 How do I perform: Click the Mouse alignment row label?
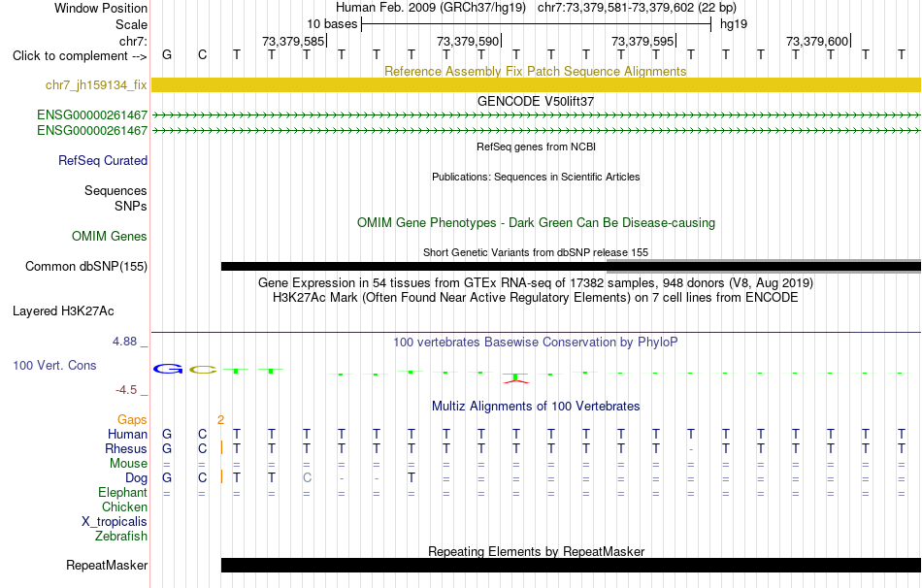click(128, 464)
